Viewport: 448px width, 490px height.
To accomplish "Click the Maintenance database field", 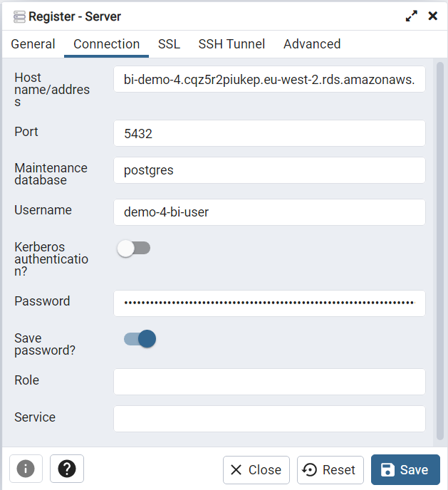I will pyautogui.click(x=269, y=170).
